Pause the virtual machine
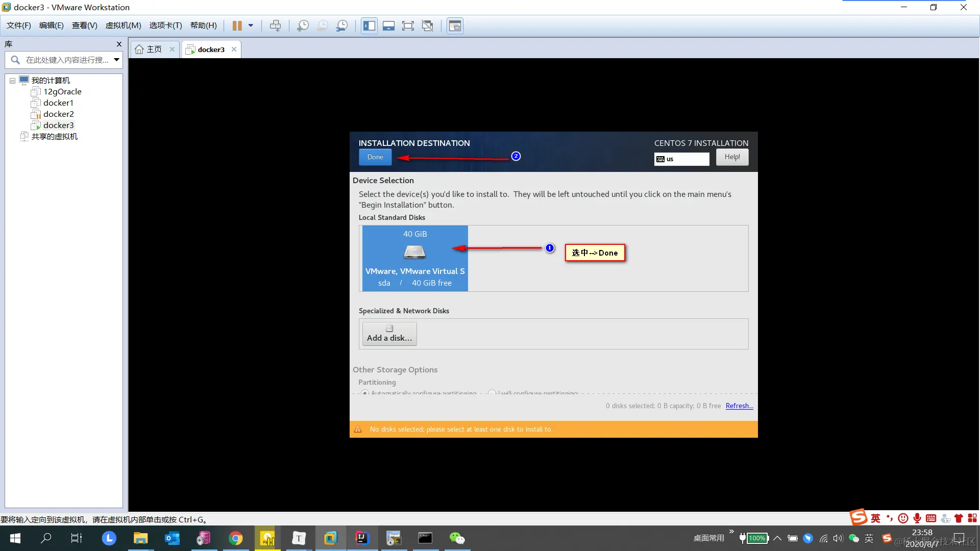Viewport: 980px width, 551px height. (x=237, y=26)
